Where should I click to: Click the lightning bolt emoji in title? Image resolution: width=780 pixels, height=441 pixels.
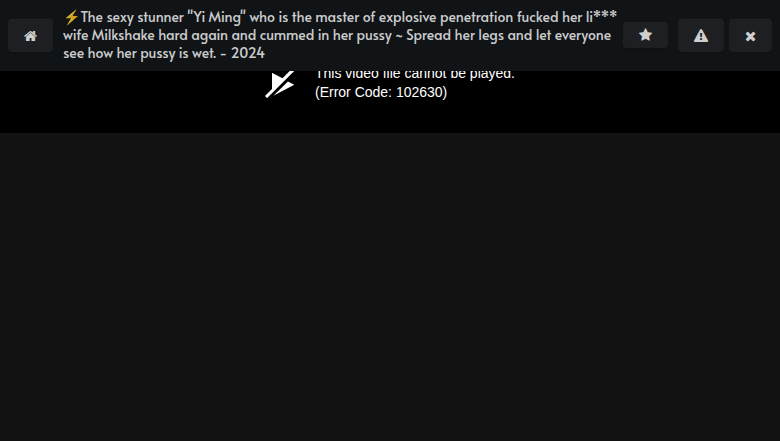click(71, 17)
